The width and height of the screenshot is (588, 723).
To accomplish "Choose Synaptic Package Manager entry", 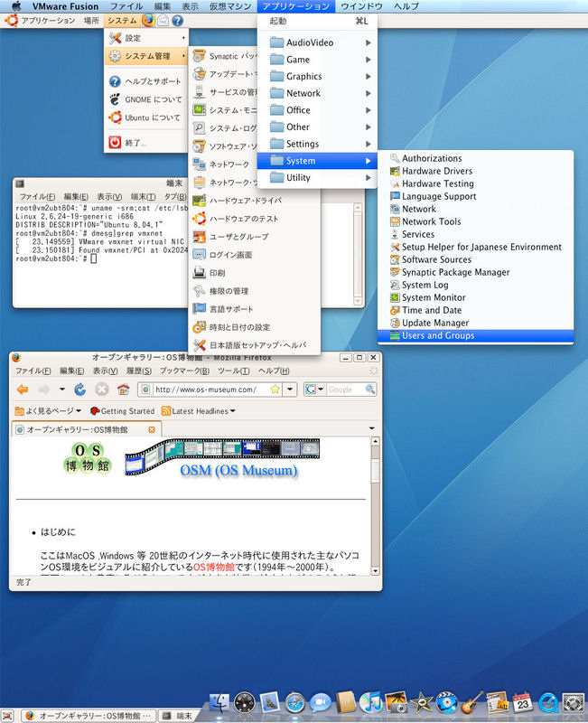I will [476, 272].
